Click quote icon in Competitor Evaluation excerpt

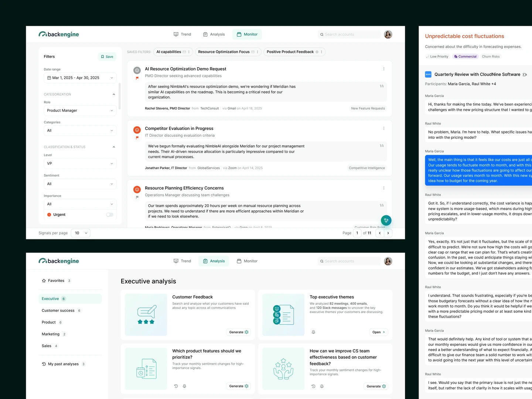(382, 146)
